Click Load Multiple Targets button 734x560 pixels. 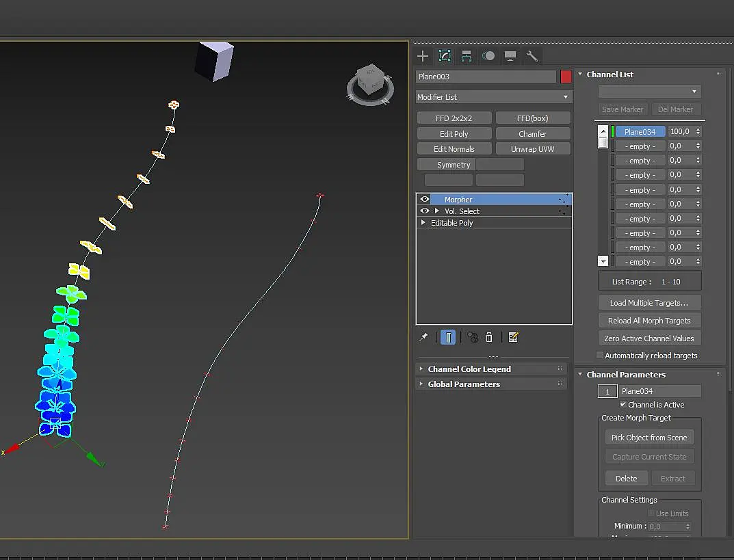(649, 303)
